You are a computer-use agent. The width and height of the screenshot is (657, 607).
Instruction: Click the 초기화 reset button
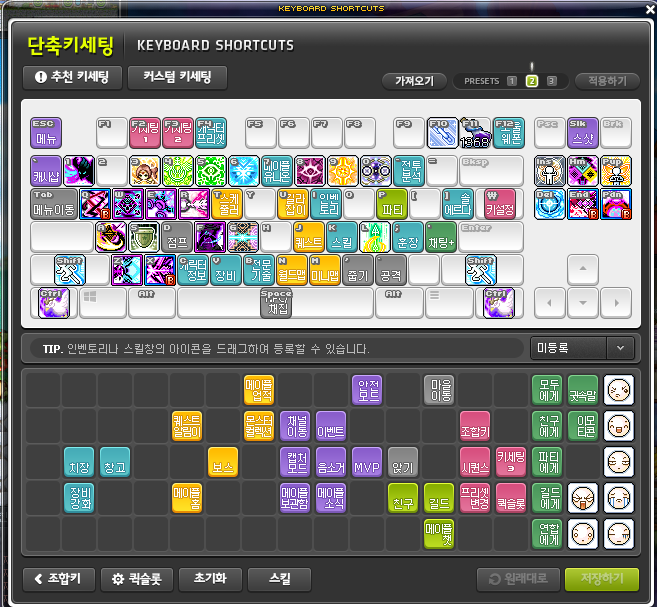[210, 579]
